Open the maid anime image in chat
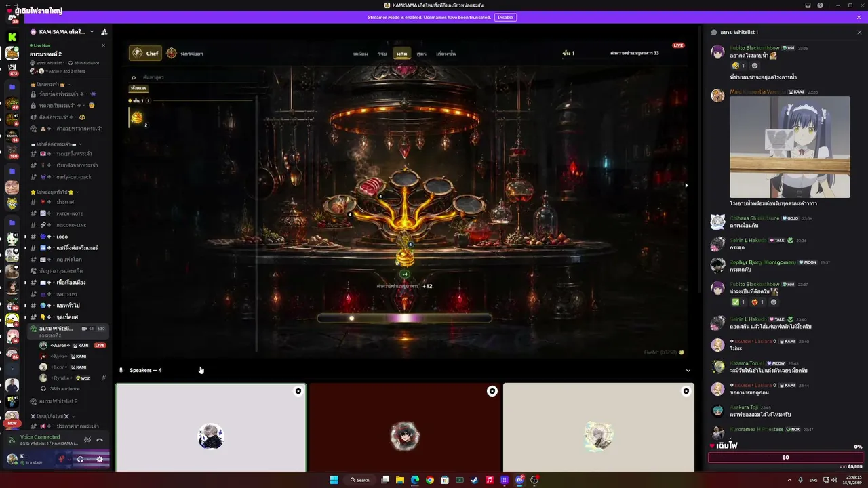868x488 pixels. click(x=789, y=147)
